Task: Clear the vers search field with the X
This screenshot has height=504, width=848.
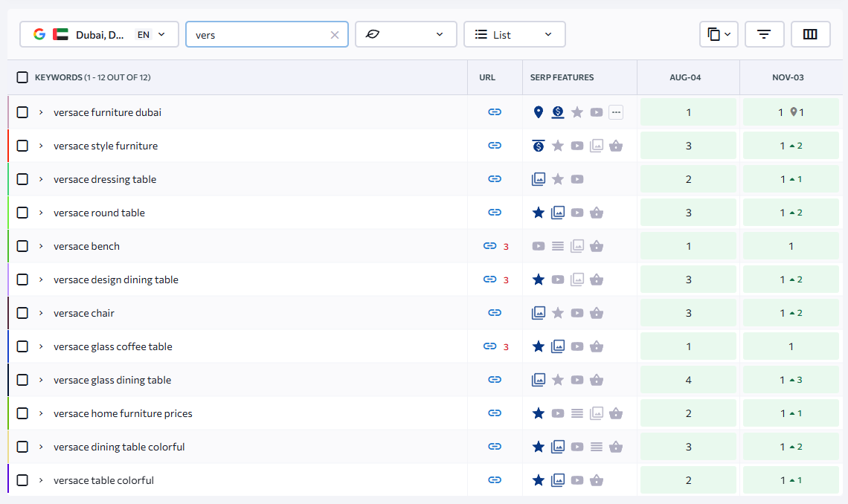Action: coord(335,34)
